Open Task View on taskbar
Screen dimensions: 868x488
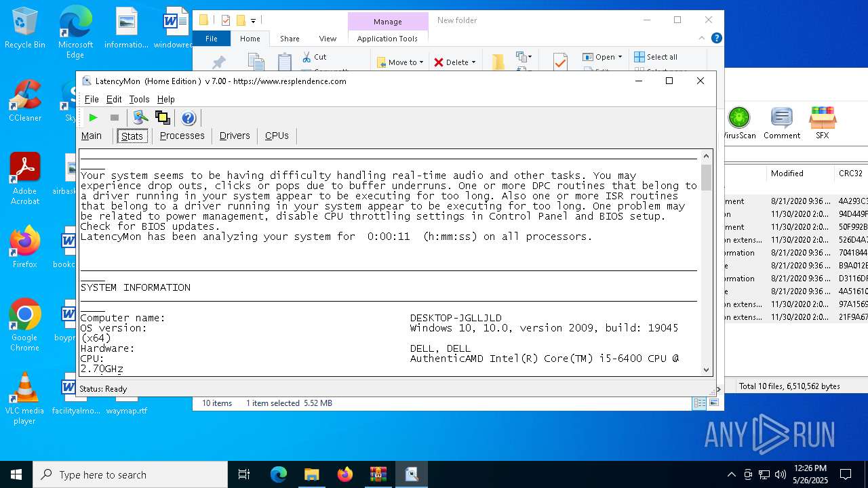click(244, 474)
